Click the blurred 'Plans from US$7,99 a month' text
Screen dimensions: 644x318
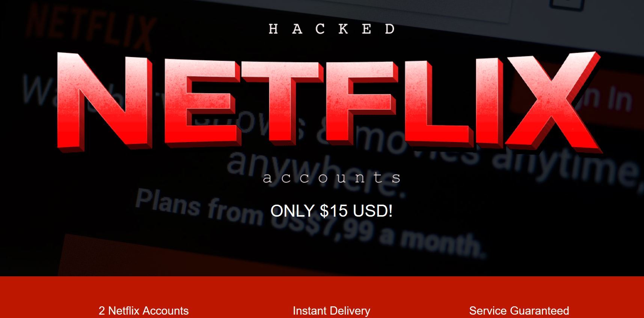point(310,224)
